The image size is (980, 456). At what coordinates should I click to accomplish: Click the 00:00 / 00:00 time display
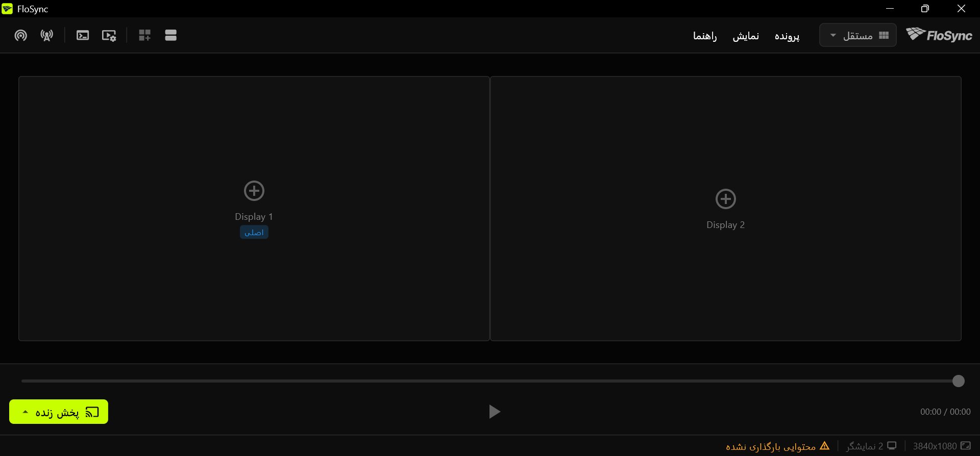[x=945, y=412]
